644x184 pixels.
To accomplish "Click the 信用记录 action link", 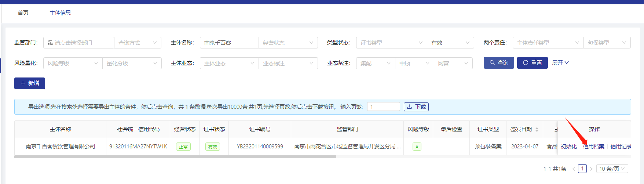I will (621, 147).
